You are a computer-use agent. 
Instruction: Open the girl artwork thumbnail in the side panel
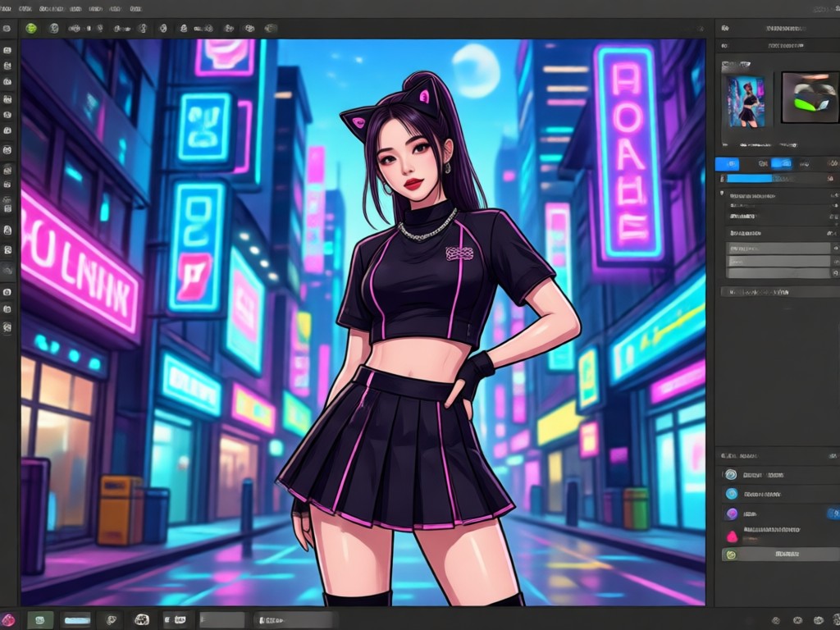746,101
